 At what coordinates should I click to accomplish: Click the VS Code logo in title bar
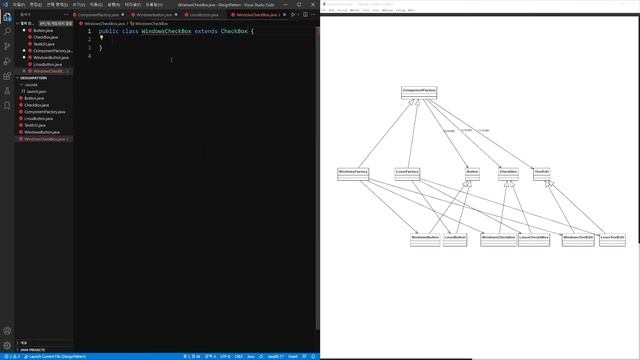[x=6, y=4]
